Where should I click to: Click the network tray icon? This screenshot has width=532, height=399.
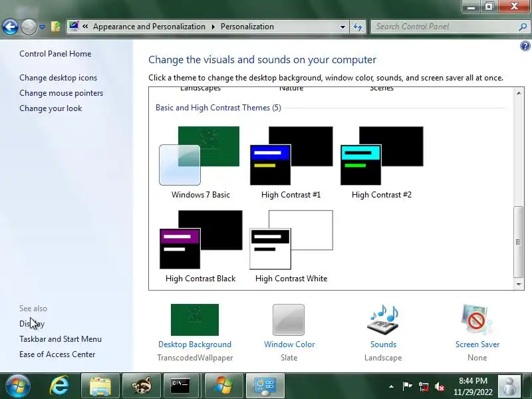(424, 386)
